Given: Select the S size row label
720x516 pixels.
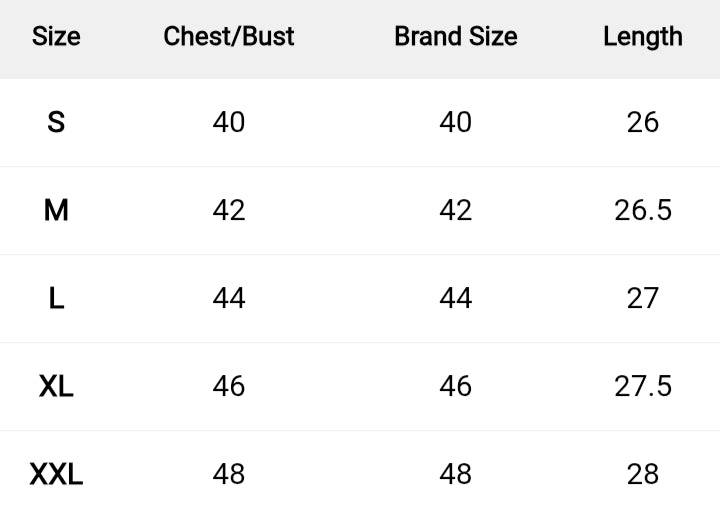Looking at the screenshot, I should (56, 122).
